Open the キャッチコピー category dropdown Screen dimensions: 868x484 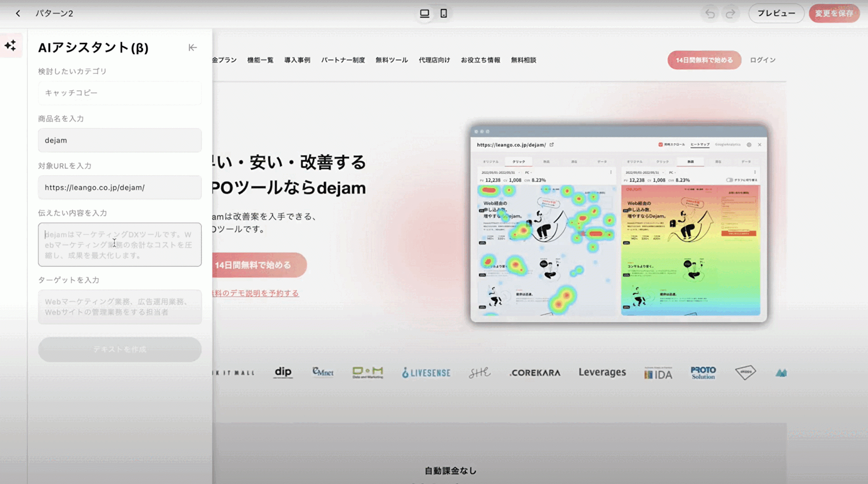tap(120, 93)
